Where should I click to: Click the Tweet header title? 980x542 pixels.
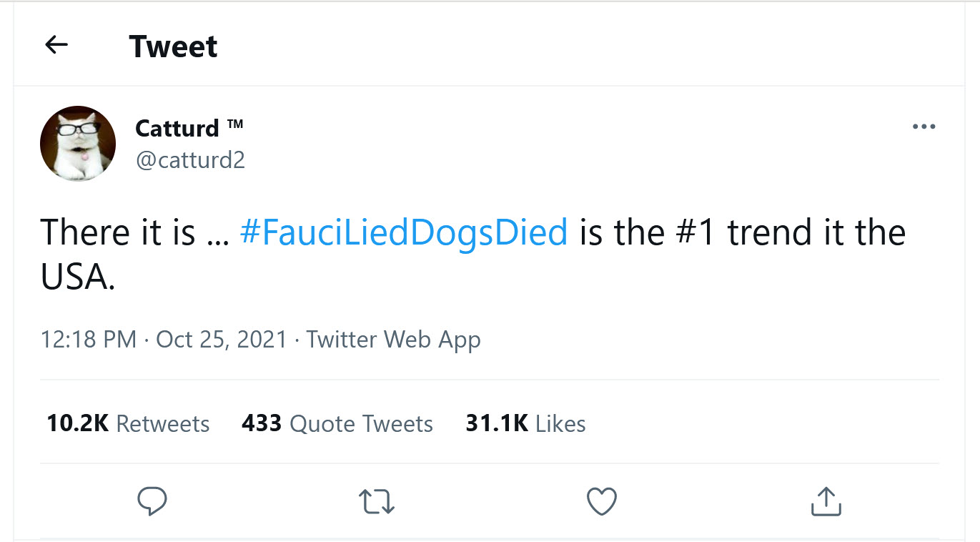click(173, 46)
